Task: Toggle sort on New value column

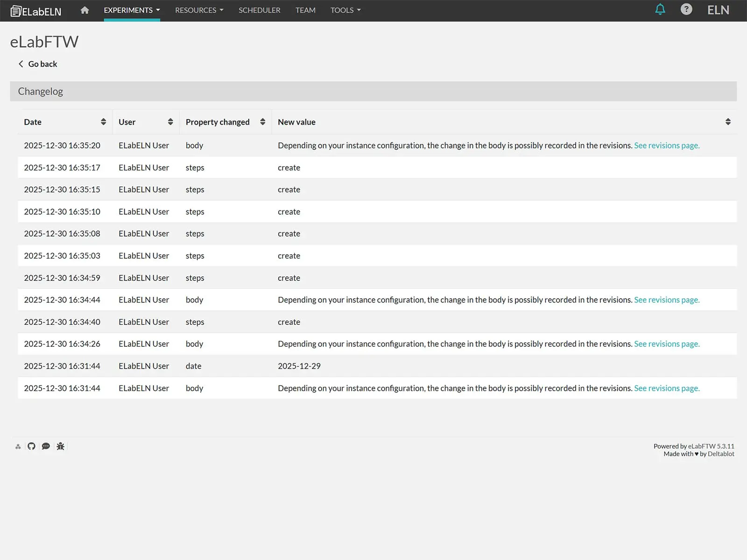Action: [x=727, y=122]
